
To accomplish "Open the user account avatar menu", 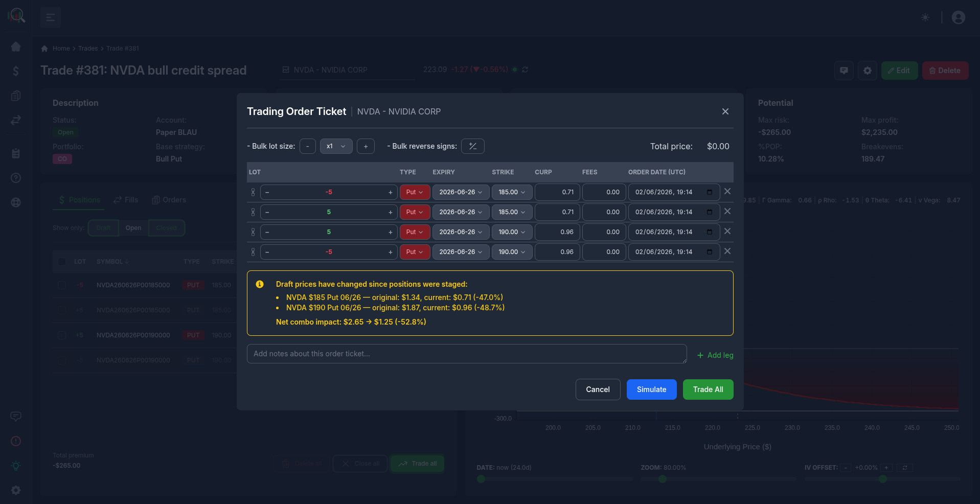I will [x=959, y=17].
